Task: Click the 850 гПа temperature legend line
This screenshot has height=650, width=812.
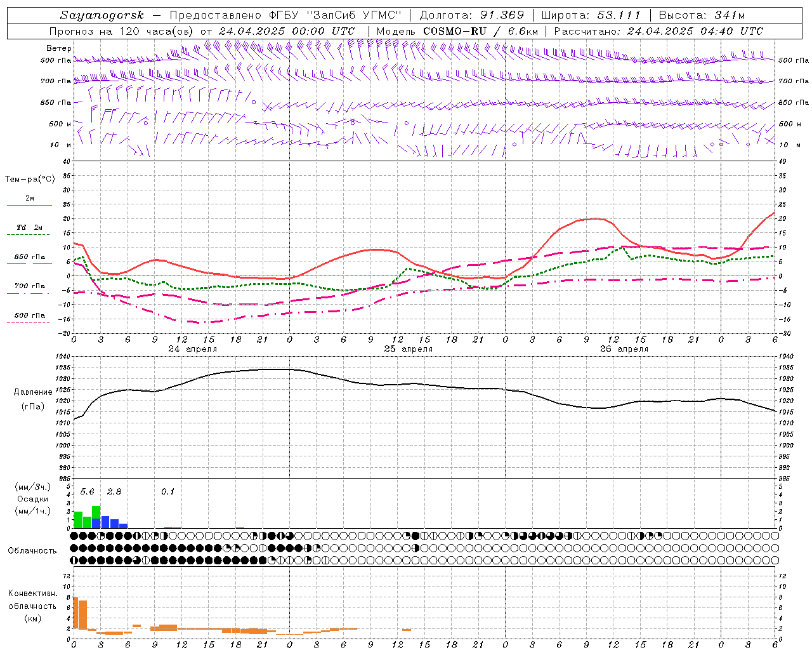Action: [x=29, y=263]
